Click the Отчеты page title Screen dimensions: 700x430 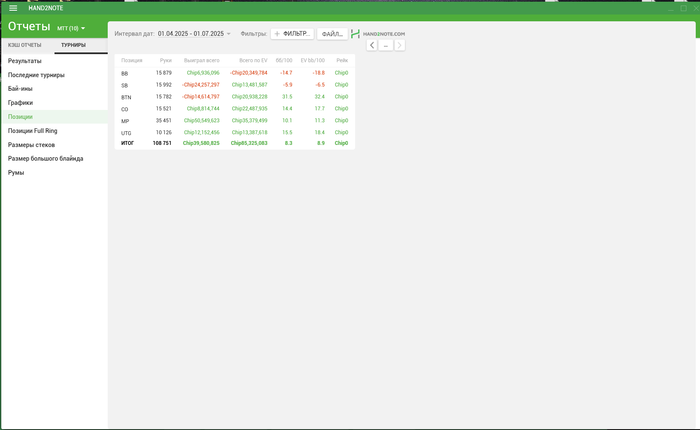click(29, 26)
